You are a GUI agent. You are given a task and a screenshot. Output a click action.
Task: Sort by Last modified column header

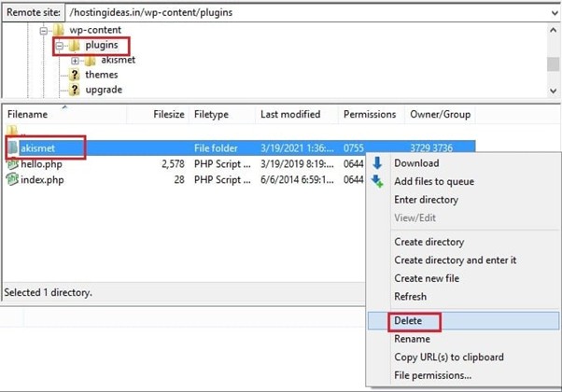pyautogui.click(x=290, y=114)
